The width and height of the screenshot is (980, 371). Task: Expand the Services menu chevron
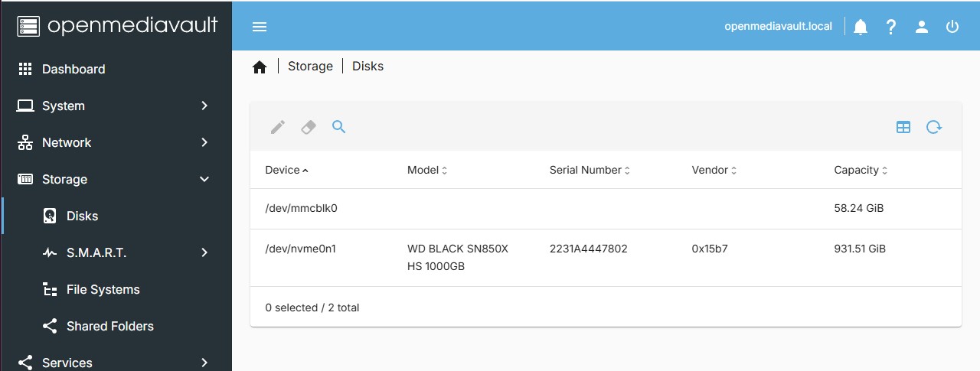click(204, 363)
